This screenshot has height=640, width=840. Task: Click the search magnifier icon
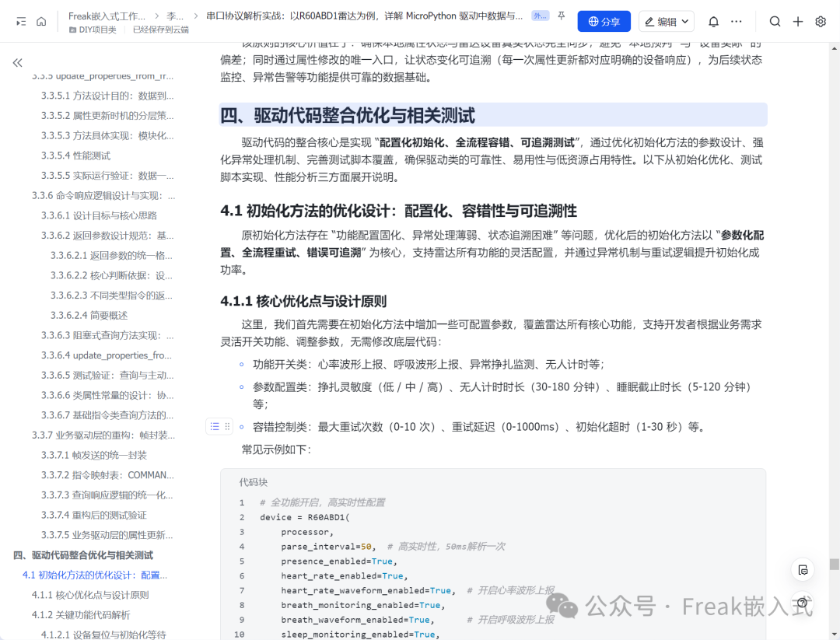775,22
